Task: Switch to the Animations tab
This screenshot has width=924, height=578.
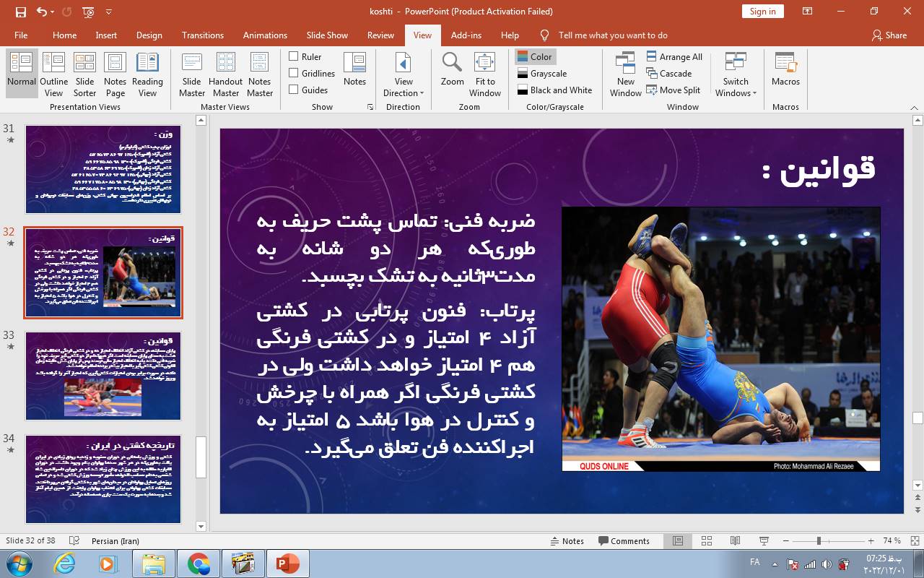Action: 265,35
